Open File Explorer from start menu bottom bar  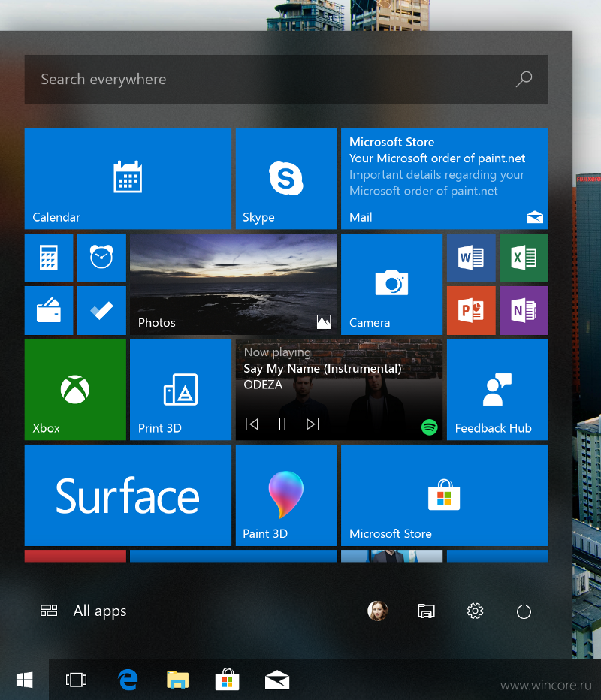tap(427, 611)
